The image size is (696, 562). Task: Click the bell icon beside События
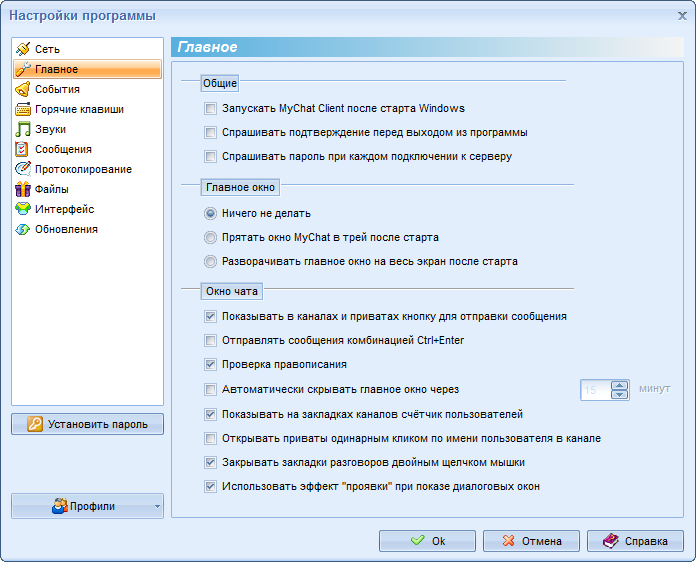click(23, 89)
